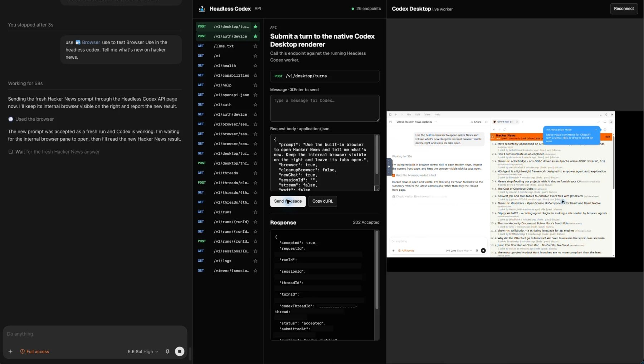Open the three-dot menu beside Check Hacker News updates

coord(436,122)
